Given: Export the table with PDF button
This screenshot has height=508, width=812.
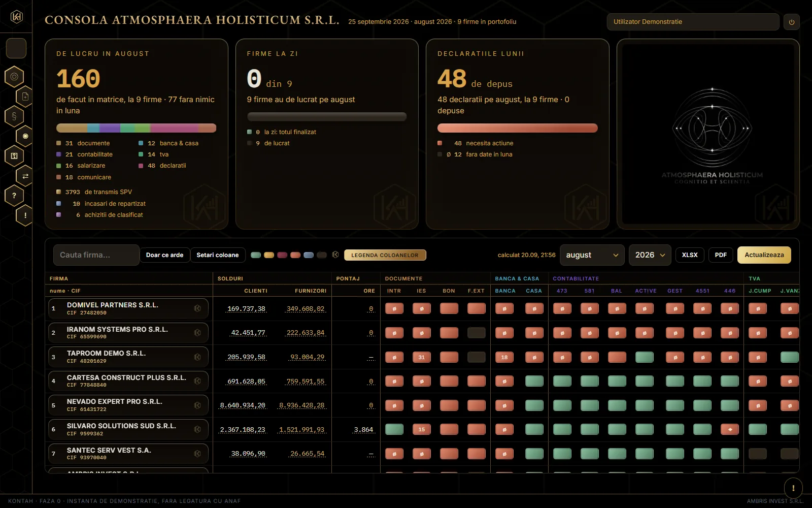Looking at the screenshot, I should pos(721,255).
